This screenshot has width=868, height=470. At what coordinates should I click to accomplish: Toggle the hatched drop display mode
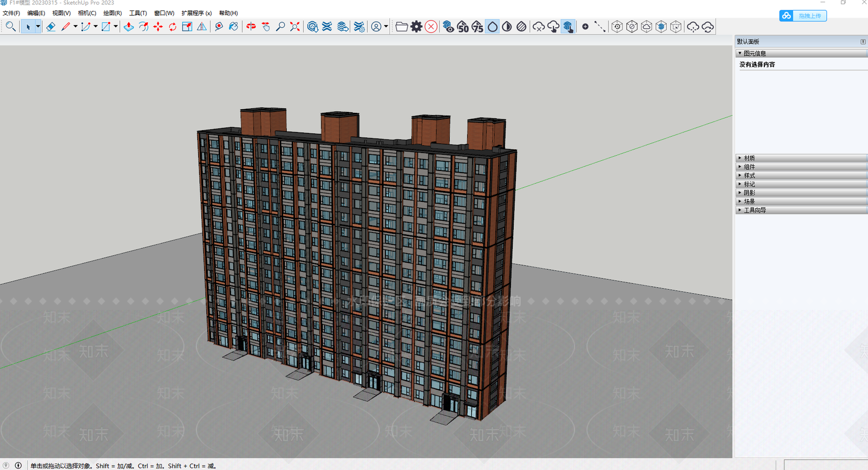pyautogui.click(x=521, y=27)
